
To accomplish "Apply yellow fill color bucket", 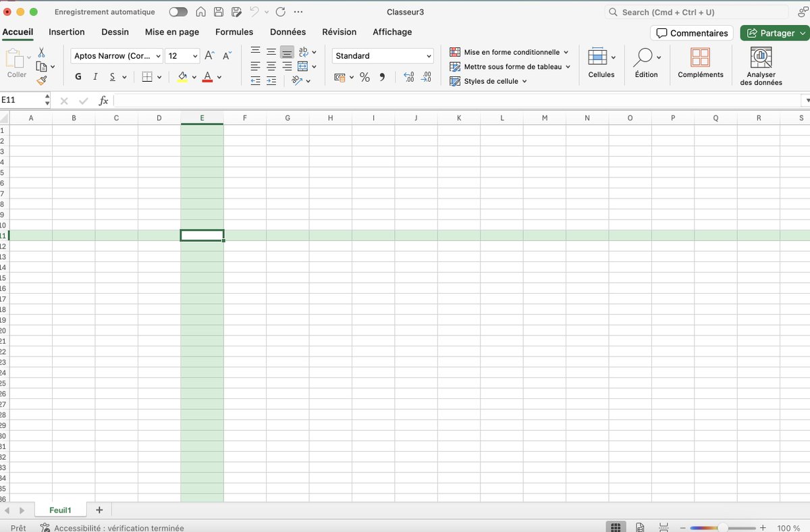I will (x=182, y=77).
